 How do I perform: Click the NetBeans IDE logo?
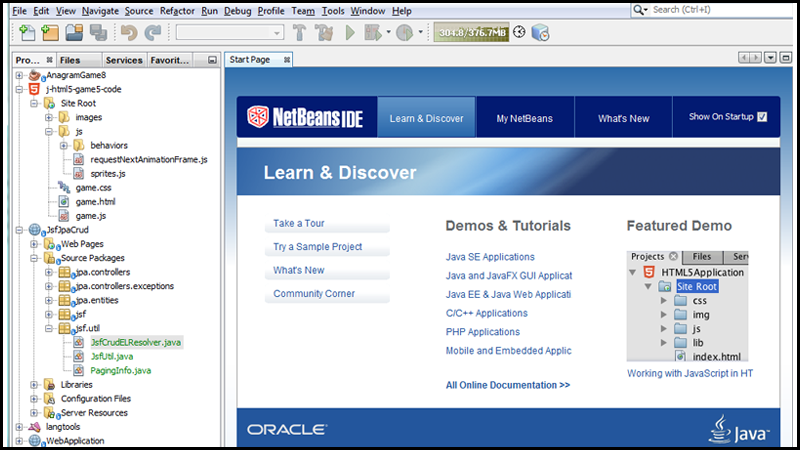tap(305, 117)
